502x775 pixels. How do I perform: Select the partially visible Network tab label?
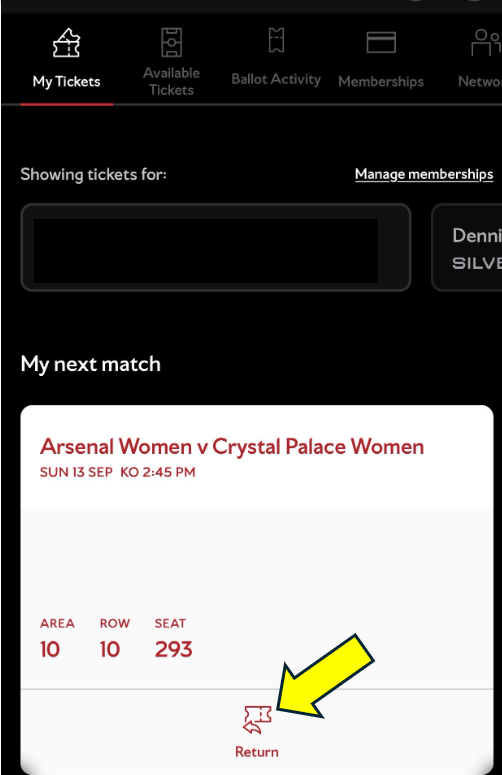[480, 81]
